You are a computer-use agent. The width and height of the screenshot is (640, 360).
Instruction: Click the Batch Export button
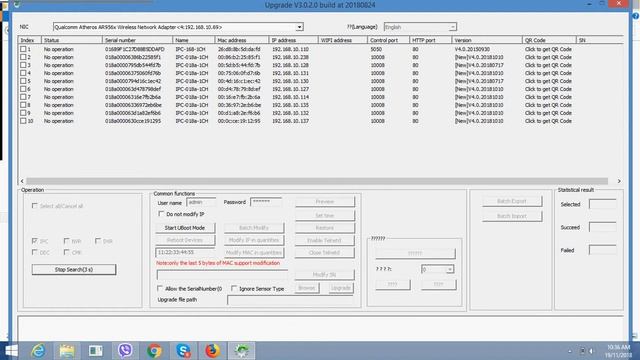pos(512,201)
